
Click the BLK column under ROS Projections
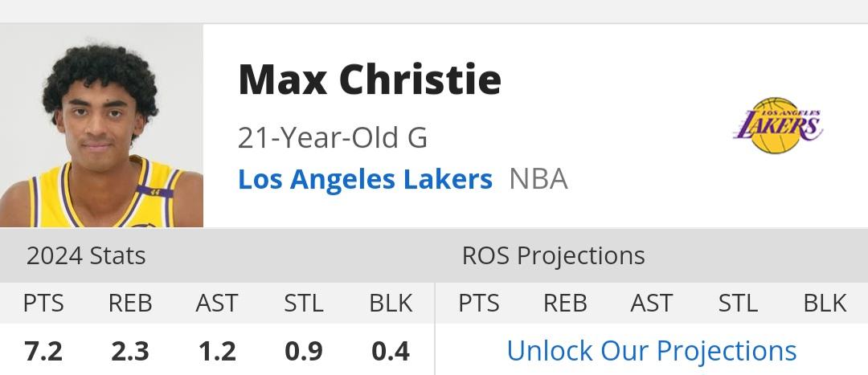(x=825, y=303)
